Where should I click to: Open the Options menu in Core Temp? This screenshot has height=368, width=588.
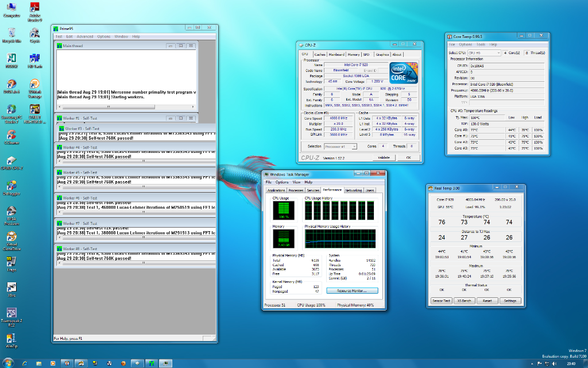tap(465, 44)
